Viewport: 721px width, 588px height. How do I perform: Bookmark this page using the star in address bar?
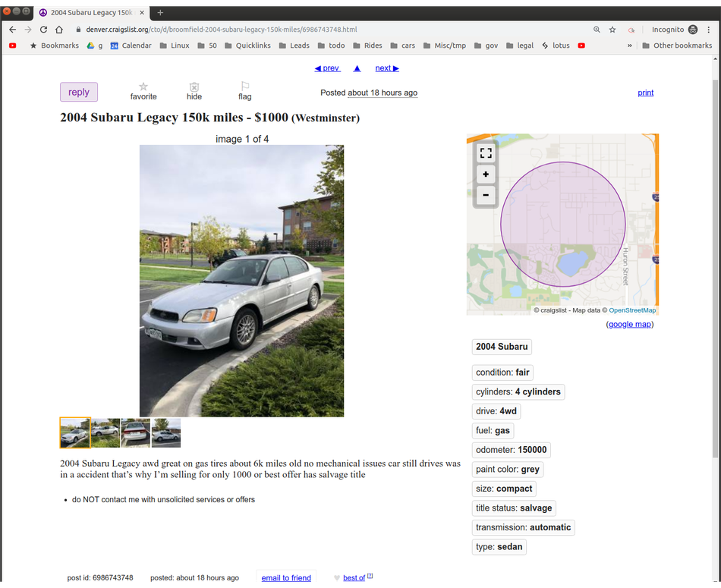[612, 30]
